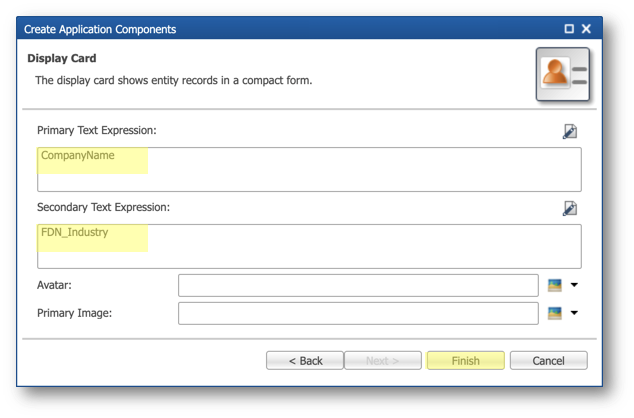Click the Display Card heading
This screenshot has width=634, height=418.
(x=61, y=59)
